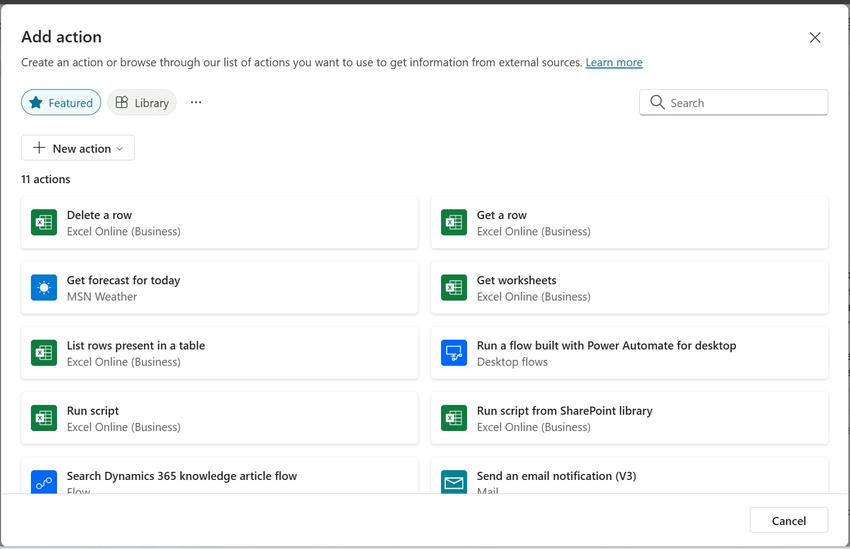This screenshot has height=549, width=850.
Task: Switch to the Featured tab
Action: (61, 102)
